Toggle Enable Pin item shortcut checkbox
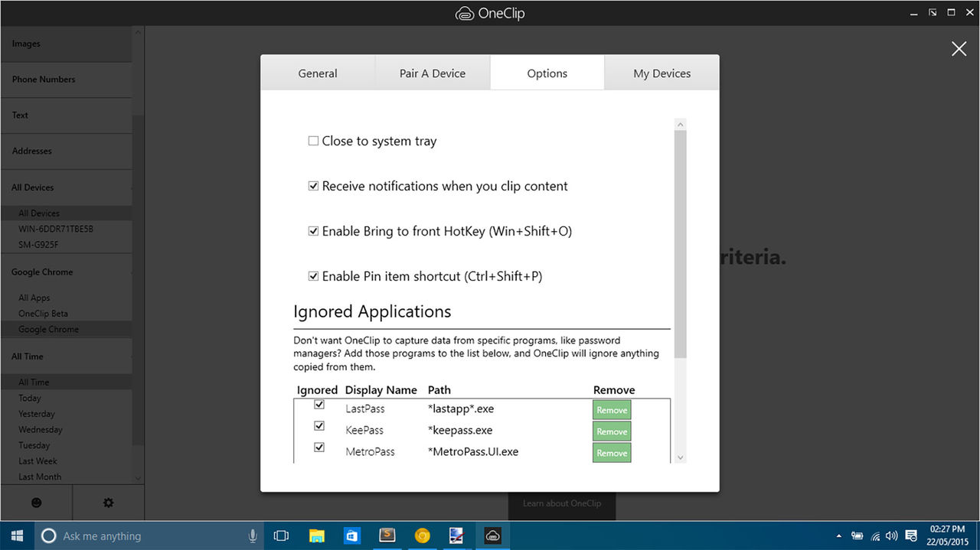The height and width of the screenshot is (550, 980). pos(313,276)
